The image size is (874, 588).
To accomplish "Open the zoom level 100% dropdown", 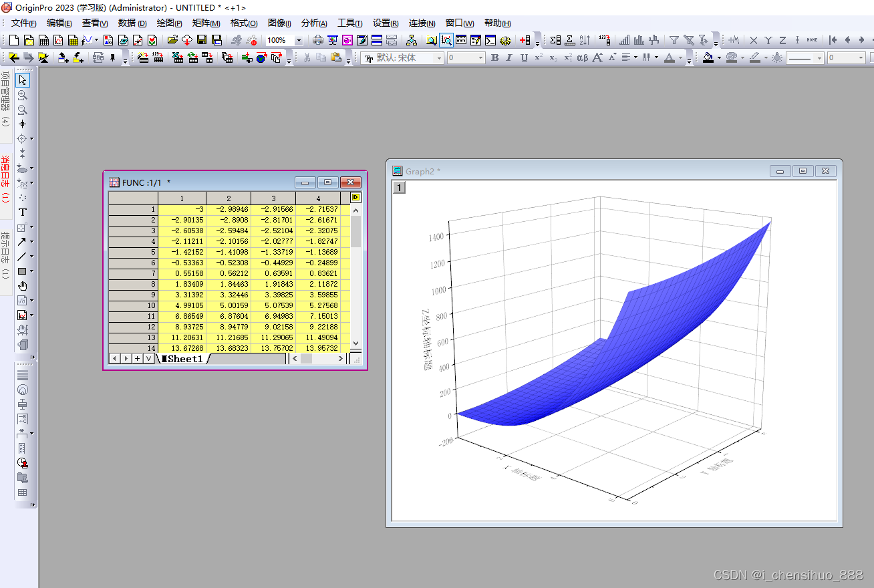I will click(x=298, y=41).
